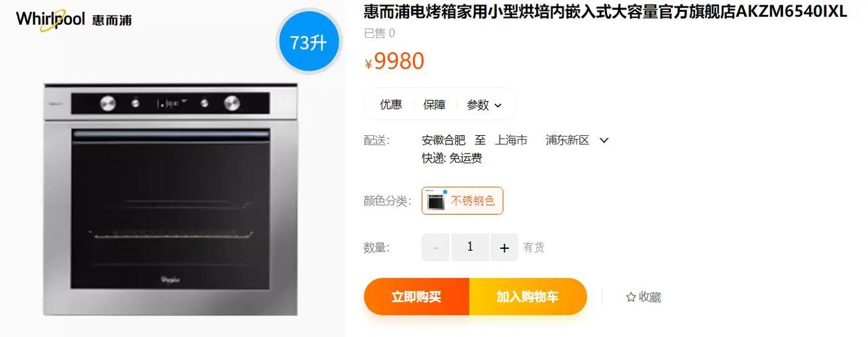868x337 pixels.
Task: Increase quantity with the plus button
Action: (504, 248)
